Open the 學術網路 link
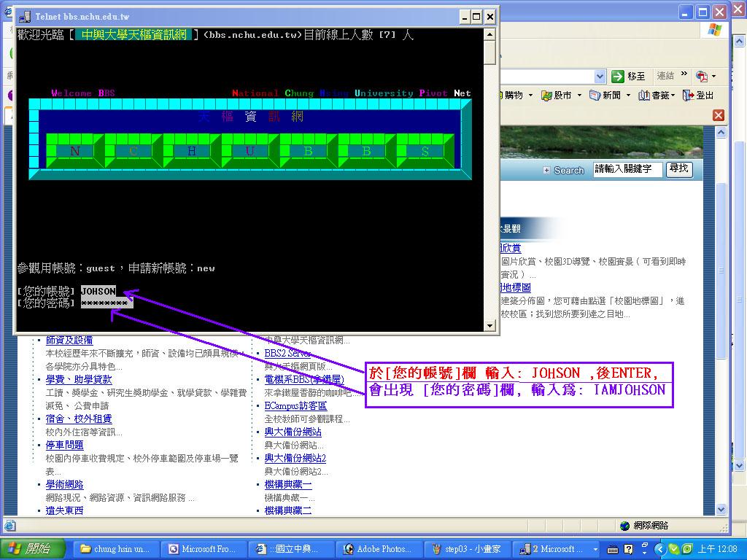This screenshot has width=747, height=560. point(64,485)
